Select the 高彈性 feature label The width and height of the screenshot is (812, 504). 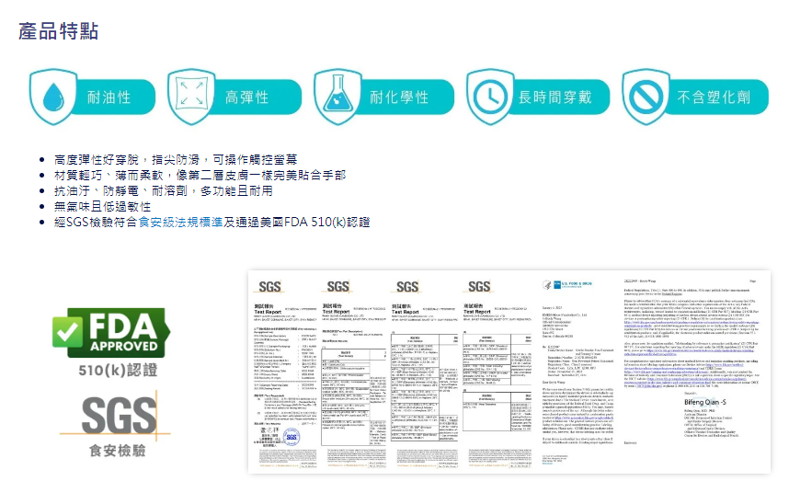[246, 97]
